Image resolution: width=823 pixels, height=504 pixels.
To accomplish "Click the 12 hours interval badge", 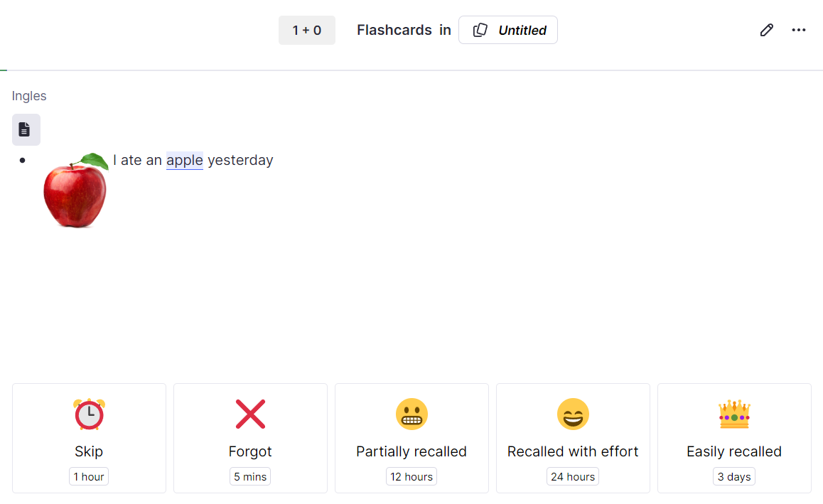I will click(411, 477).
